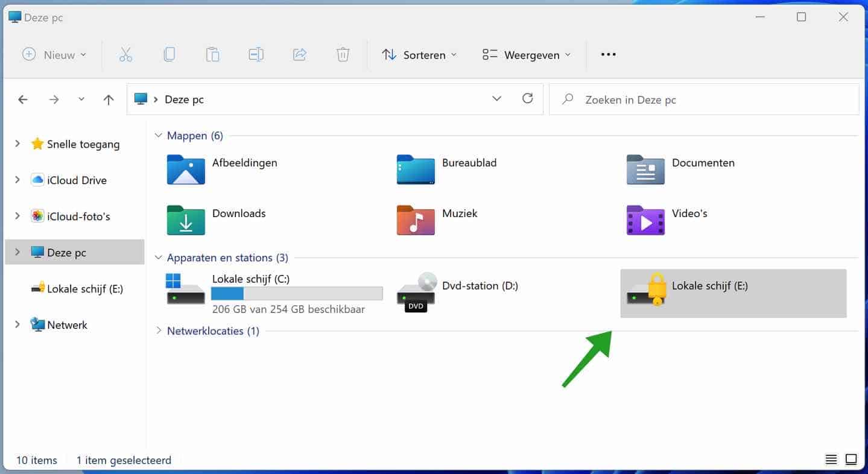The width and height of the screenshot is (868, 474).
Task: Switch to details list view icon
Action: pyautogui.click(x=831, y=460)
